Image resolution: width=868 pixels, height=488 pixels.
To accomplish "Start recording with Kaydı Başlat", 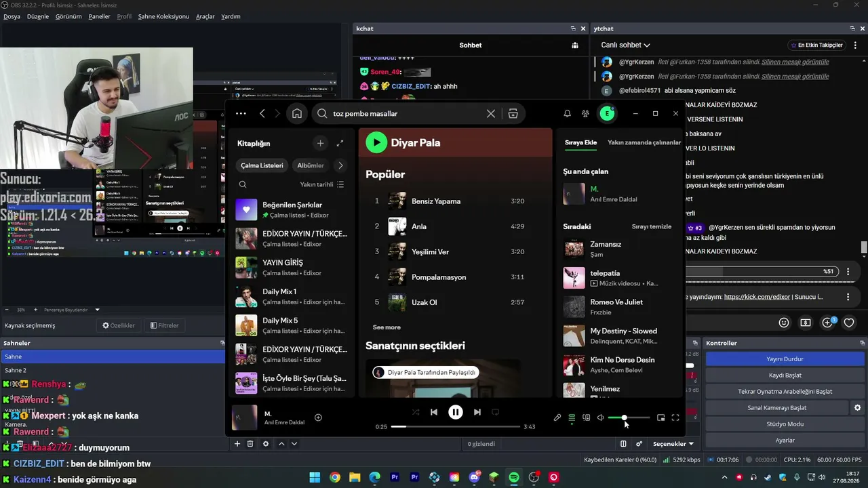I will pyautogui.click(x=785, y=375).
